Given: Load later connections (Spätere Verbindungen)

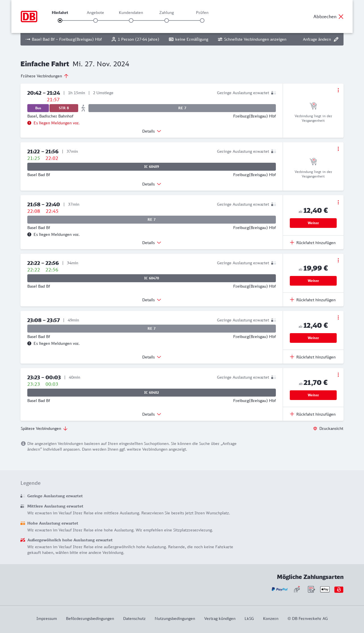Looking at the screenshot, I should [44, 428].
